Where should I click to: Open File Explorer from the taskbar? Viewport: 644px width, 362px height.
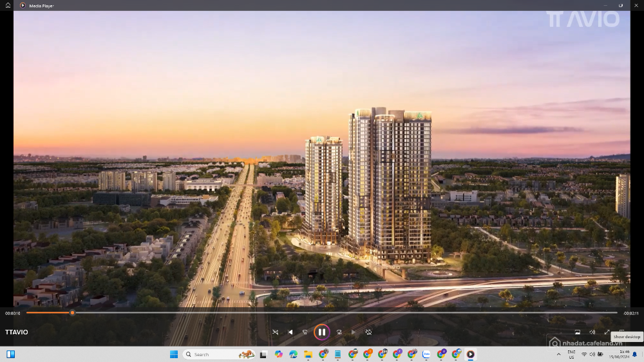308,354
